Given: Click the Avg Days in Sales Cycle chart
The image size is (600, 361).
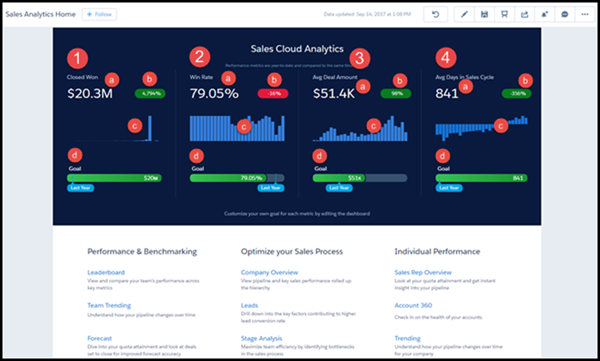Looking at the screenshot, I should click(481, 128).
